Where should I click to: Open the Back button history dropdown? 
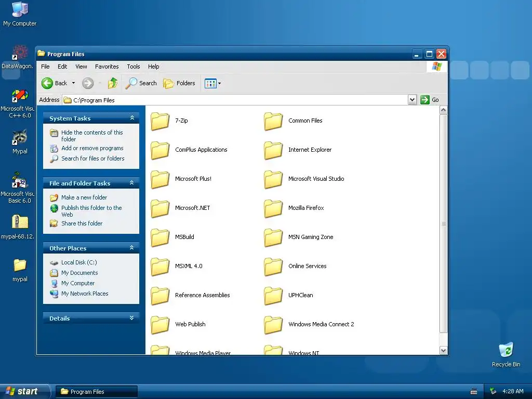73,83
